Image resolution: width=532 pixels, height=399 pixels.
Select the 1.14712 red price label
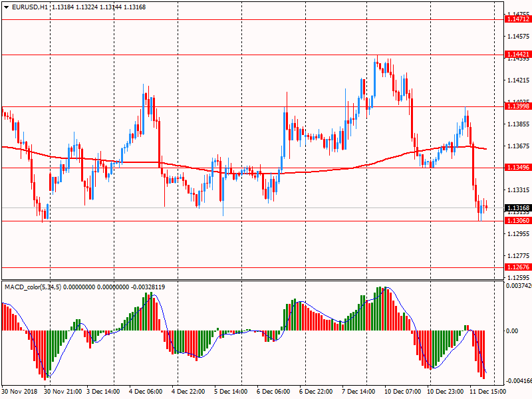point(517,19)
